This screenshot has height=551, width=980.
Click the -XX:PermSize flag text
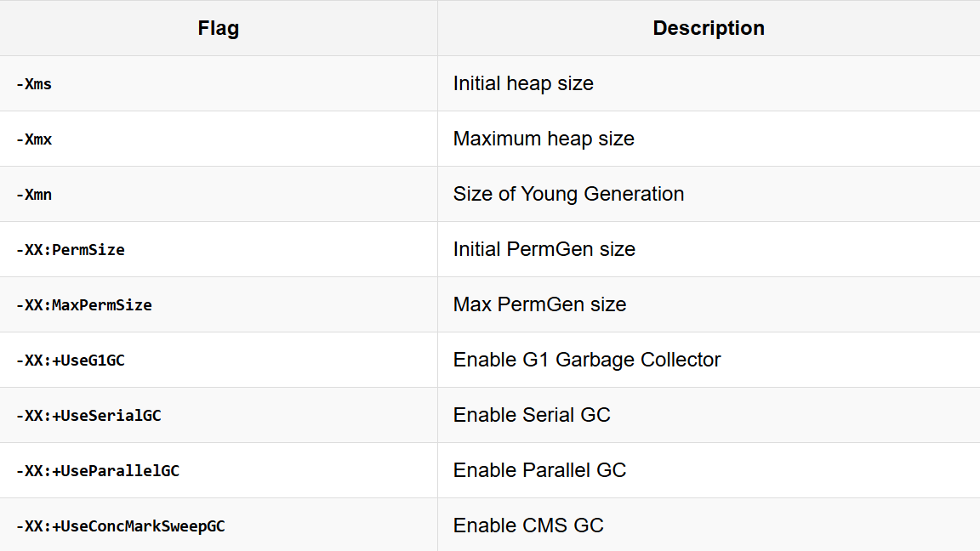click(70, 250)
